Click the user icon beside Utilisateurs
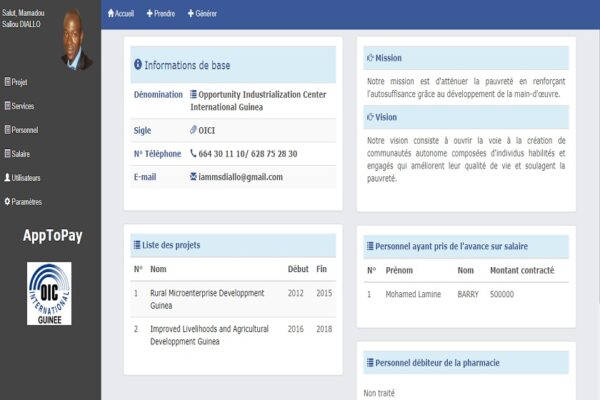Screen dimensions: 600x400 7,178
